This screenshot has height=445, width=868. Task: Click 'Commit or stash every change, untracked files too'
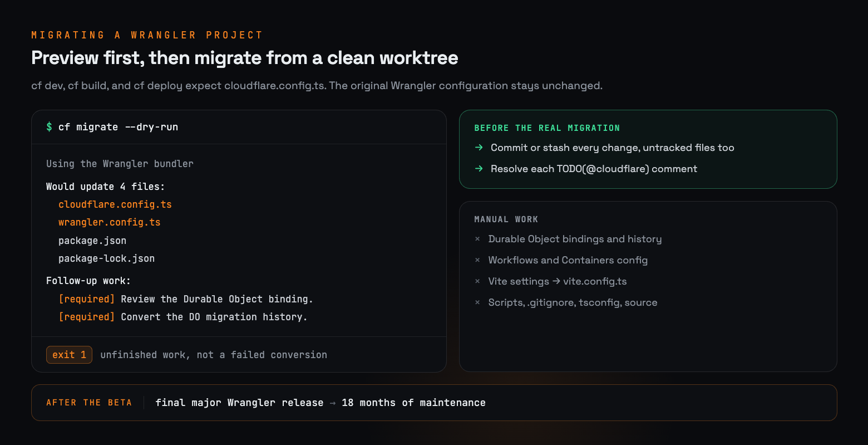[x=613, y=148]
